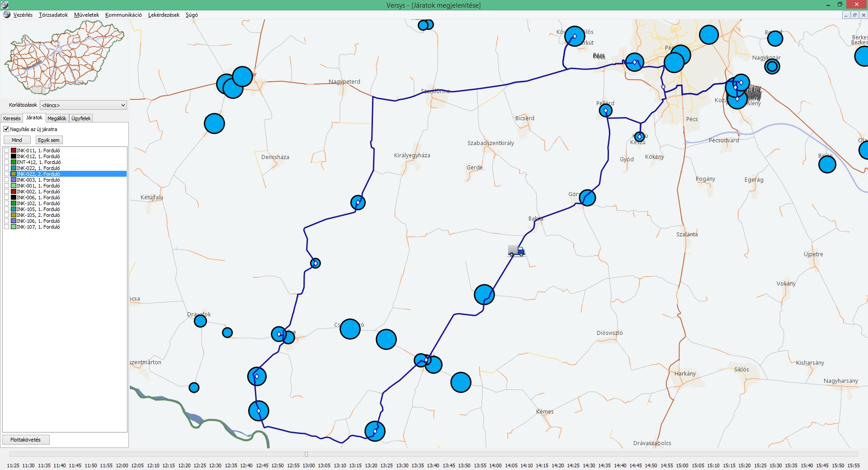
Task: Click the timeline slider handle
Action: 306,454
